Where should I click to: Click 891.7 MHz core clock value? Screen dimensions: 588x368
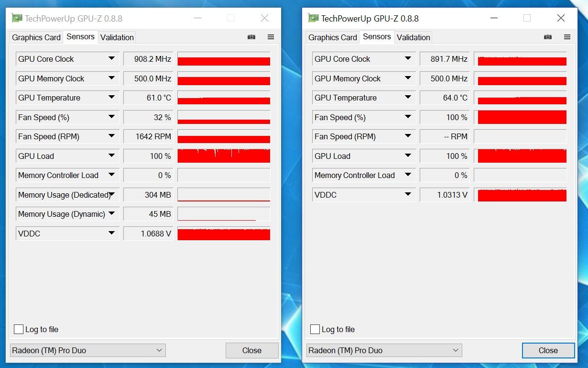[445, 59]
